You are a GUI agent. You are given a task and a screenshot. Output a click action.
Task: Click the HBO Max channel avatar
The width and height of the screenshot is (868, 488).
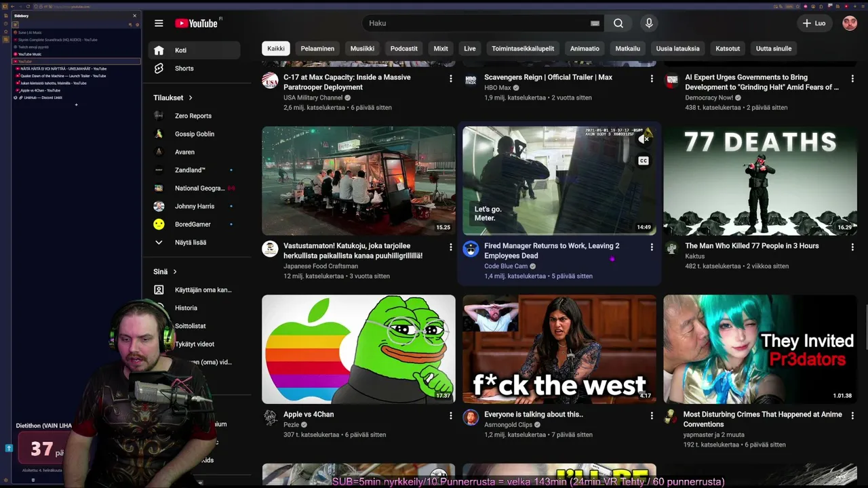471,80
